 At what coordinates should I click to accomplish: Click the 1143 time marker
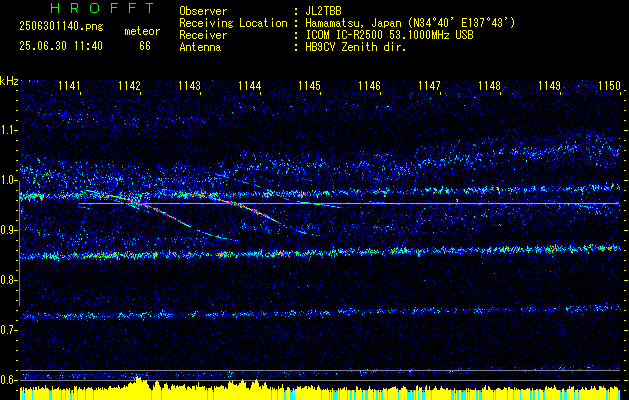(x=189, y=85)
